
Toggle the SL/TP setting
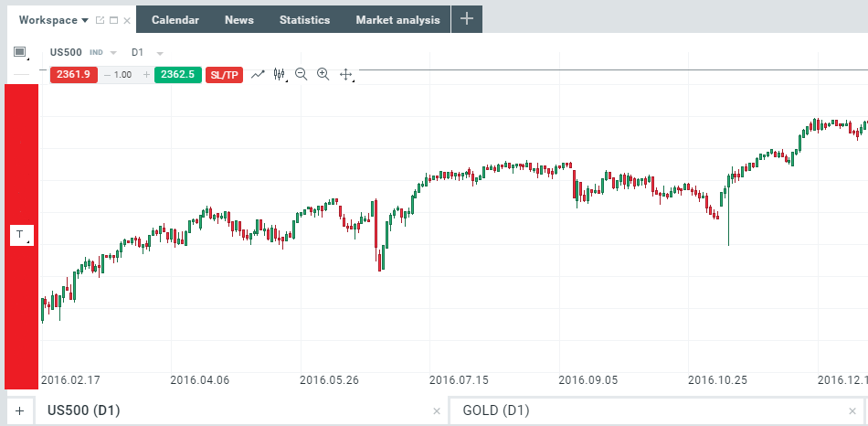point(224,74)
